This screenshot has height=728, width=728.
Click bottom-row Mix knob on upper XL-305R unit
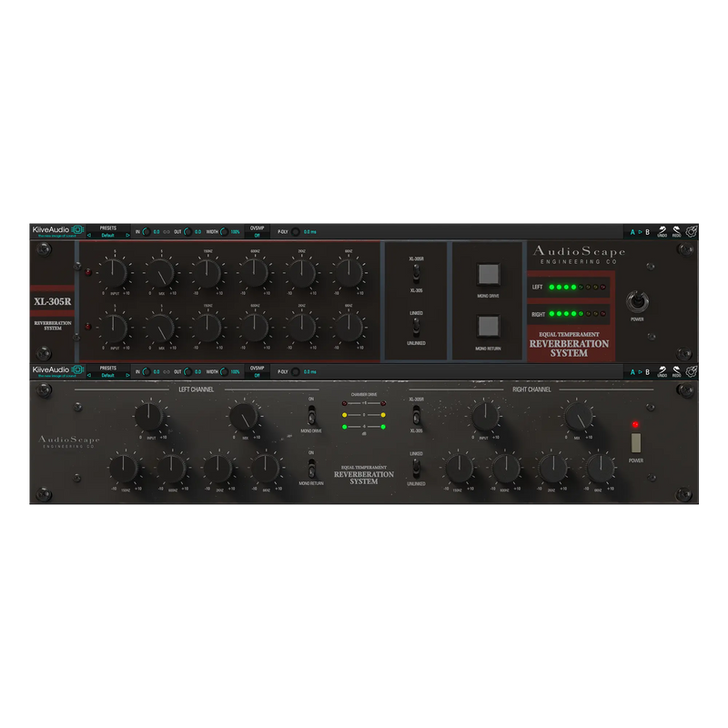click(x=161, y=328)
